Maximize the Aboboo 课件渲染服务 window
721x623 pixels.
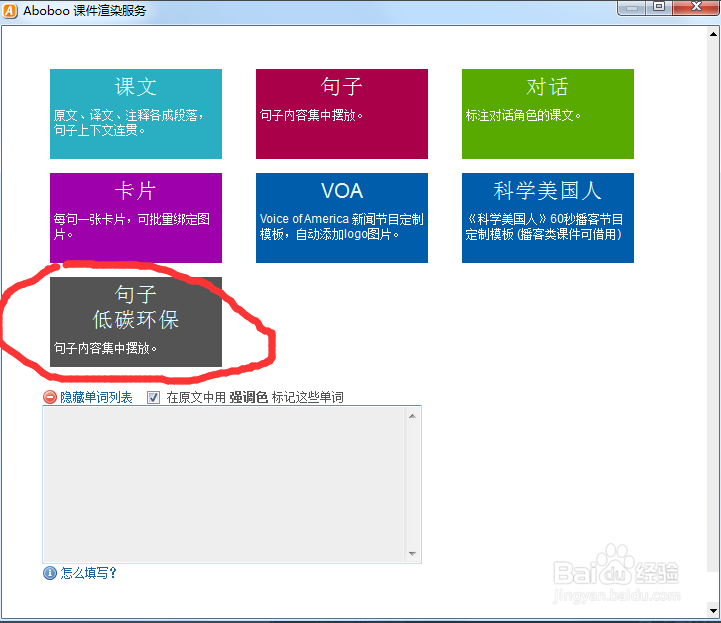[659, 7]
